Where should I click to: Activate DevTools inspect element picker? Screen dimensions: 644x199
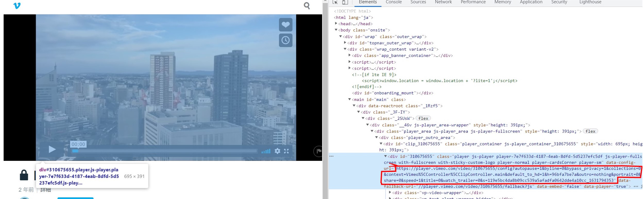[335, 2]
